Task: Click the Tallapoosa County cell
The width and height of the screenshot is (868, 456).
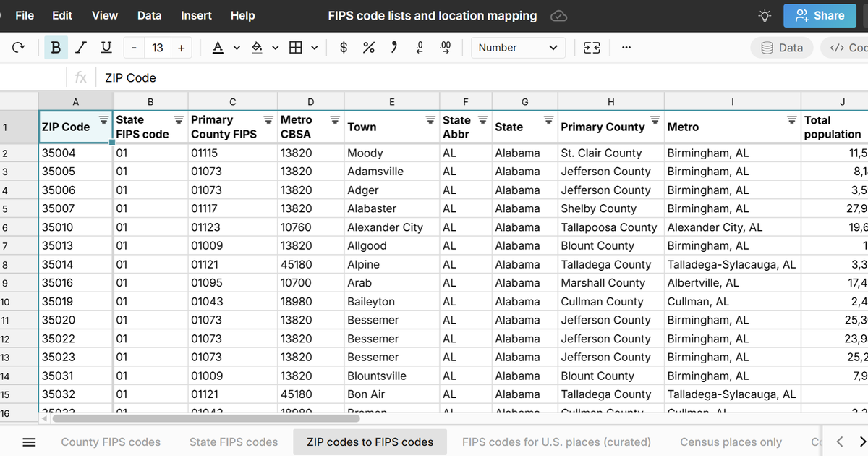Action: (x=611, y=227)
